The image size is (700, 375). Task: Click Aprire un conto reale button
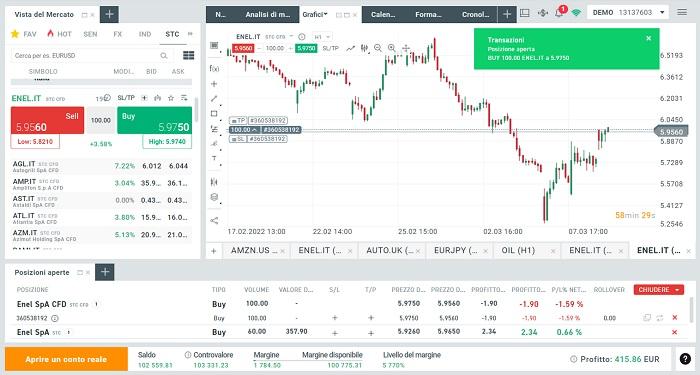(x=66, y=359)
